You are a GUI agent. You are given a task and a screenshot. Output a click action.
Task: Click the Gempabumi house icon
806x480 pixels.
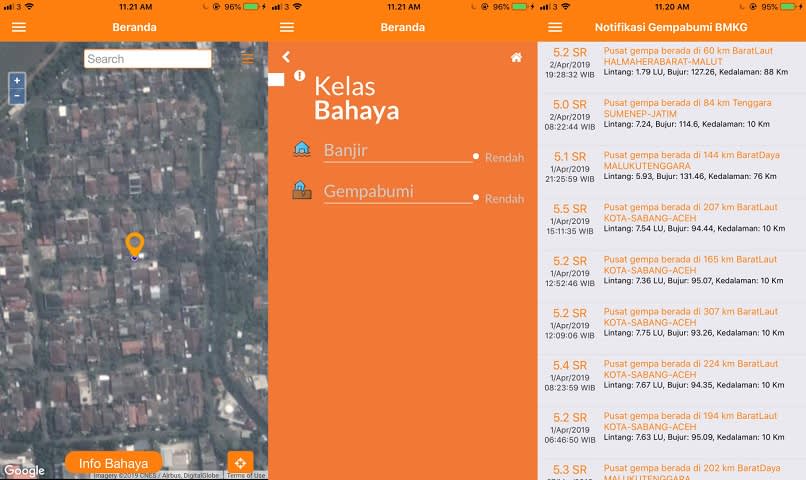302,190
